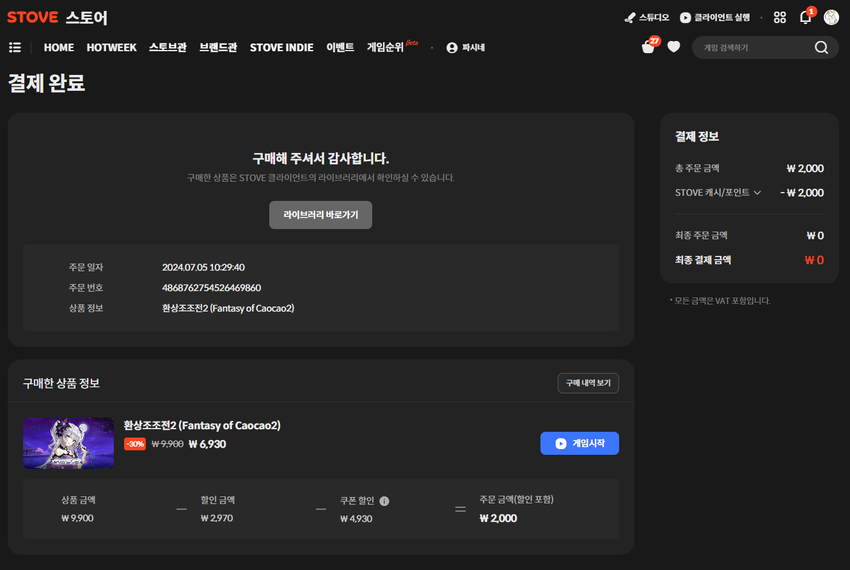Click the account icon beside 파사네

[x=452, y=48]
